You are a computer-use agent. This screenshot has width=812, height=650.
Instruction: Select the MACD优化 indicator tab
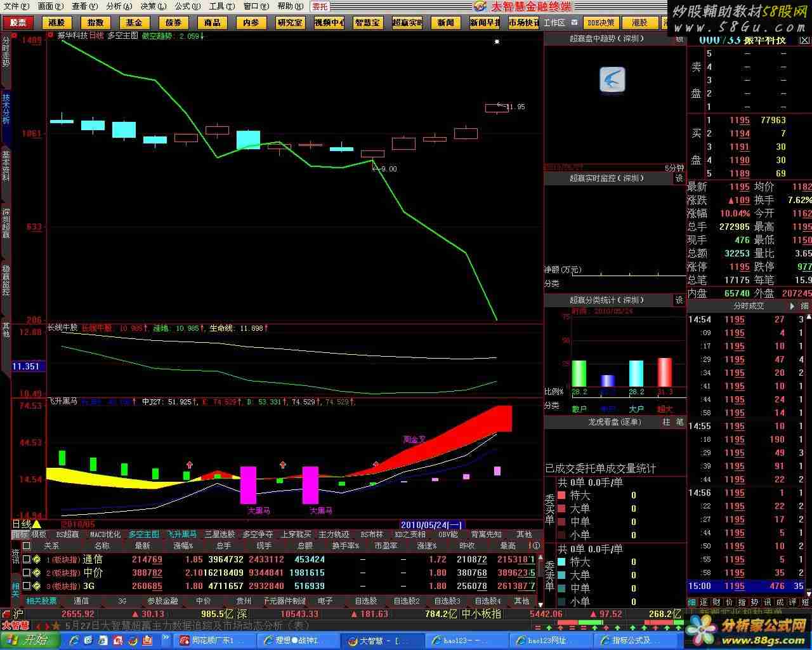pos(105,534)
